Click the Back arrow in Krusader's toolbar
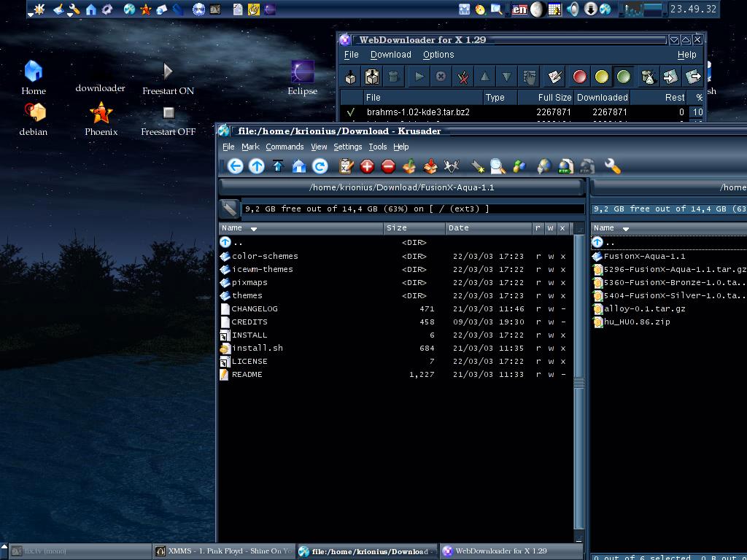This screenshot has height=560, width=747. pos(235,166)
